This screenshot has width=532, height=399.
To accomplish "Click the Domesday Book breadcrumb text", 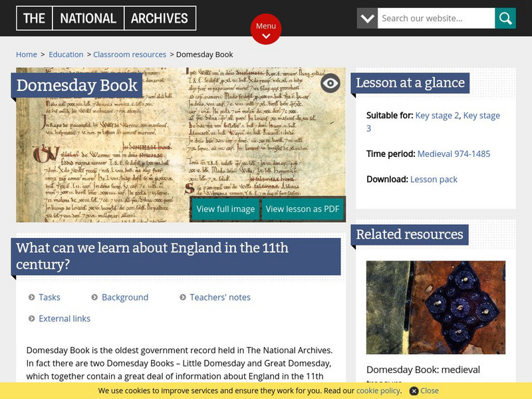I will click(x=205, y=55).
